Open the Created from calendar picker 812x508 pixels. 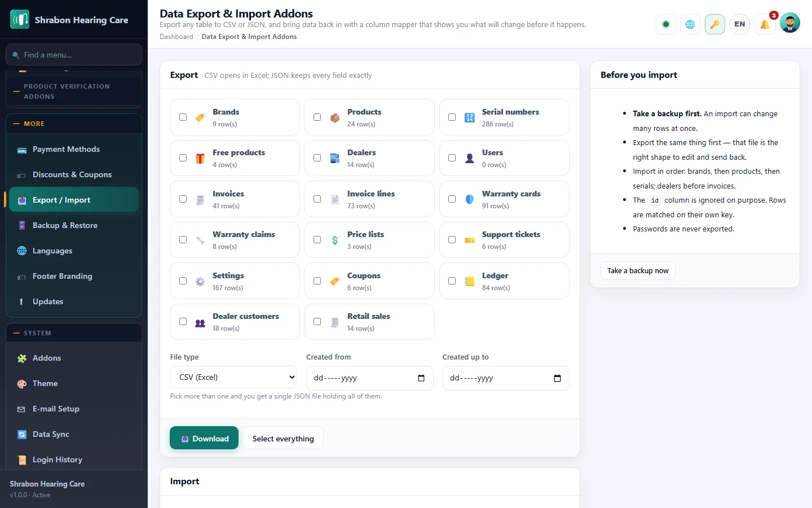421,378
